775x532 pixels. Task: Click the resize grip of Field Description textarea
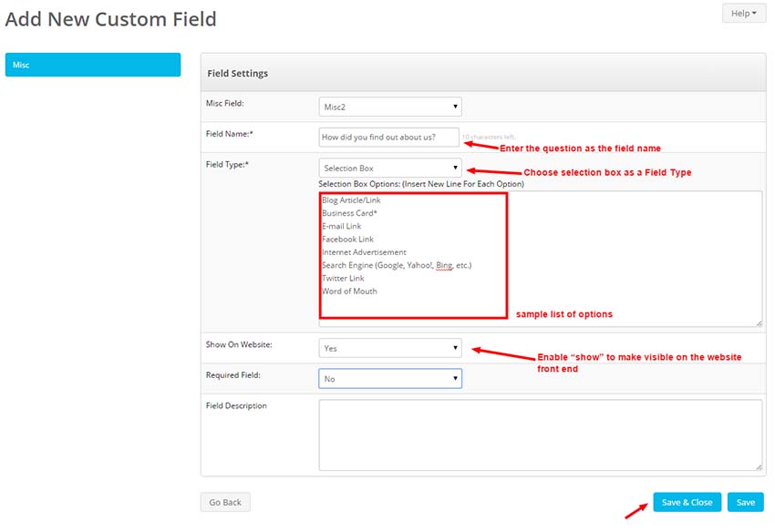coord(759,467)
